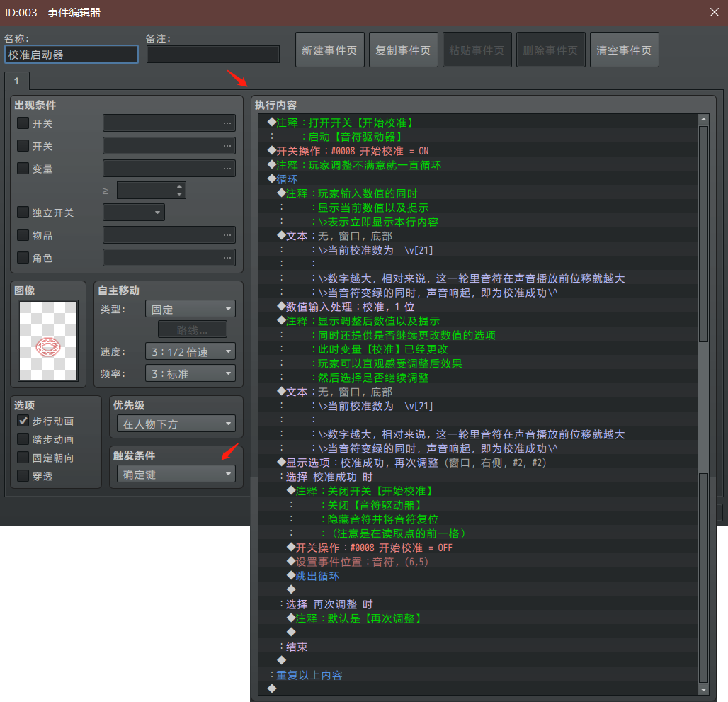Uncheck the 步行动画 option
728x702 pixels.
23,421
